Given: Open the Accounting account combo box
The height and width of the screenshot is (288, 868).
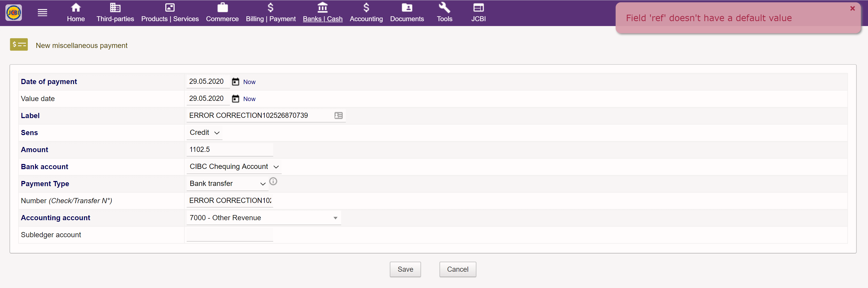Looking at the screenshot, I should pyautogui.click(x=263, y=218).
